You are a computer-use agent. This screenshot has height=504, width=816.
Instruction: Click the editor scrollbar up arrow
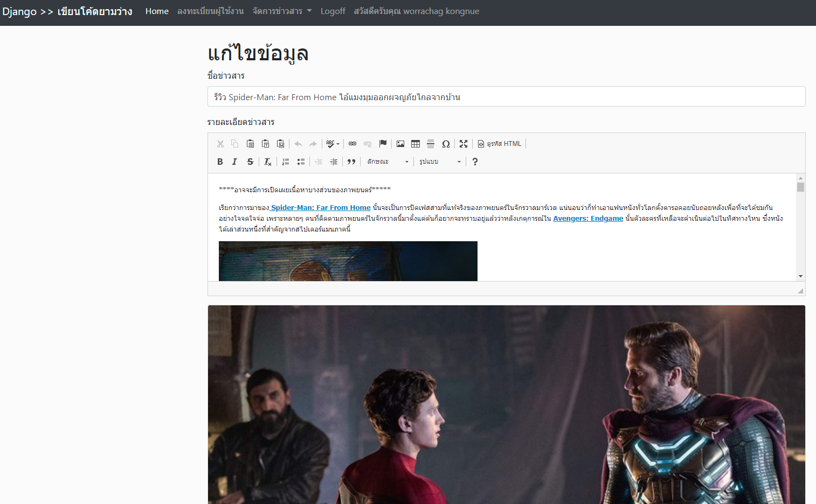800,178
